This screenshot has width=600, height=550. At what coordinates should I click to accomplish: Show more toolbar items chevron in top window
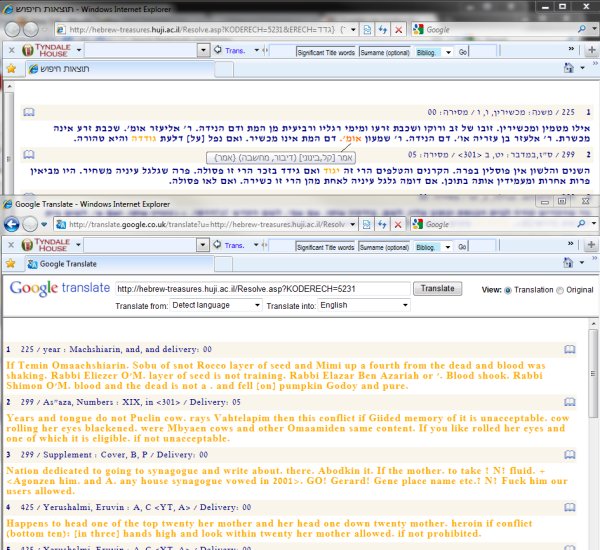[571, 49]
